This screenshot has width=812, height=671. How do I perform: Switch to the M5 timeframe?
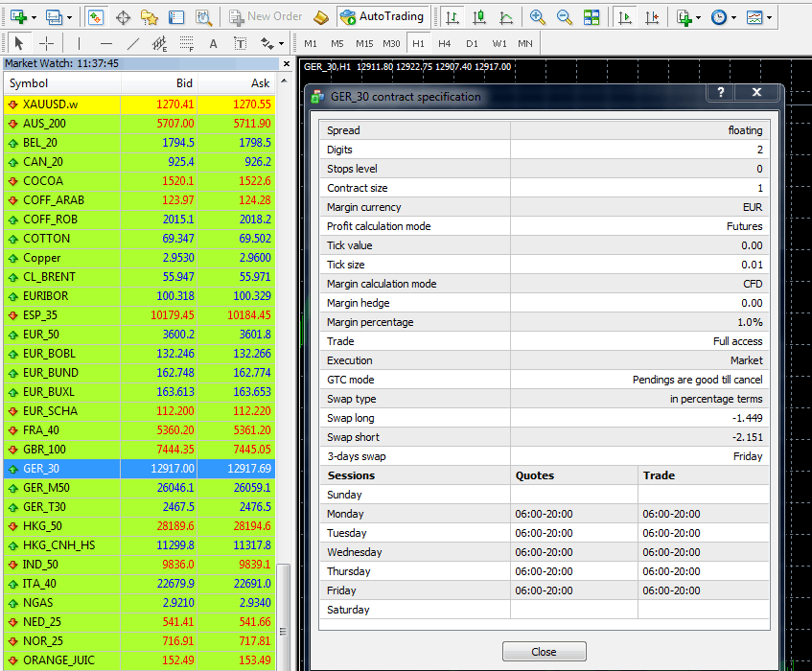[x=337, y=43]
